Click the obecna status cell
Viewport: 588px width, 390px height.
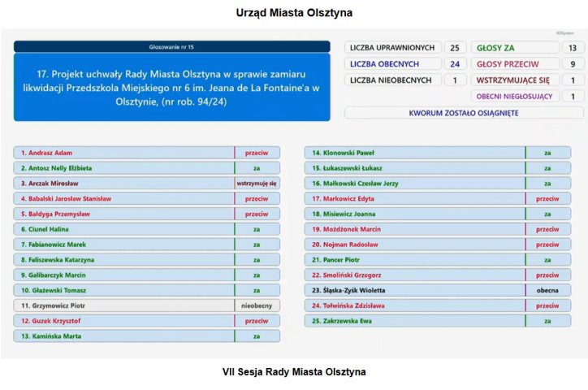(x=548, y=290)
